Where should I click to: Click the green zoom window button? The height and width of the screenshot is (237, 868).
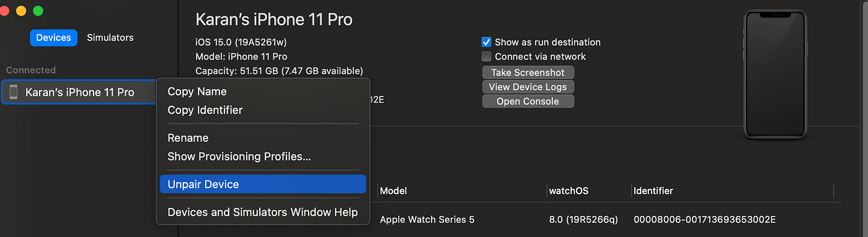point(38,11)
